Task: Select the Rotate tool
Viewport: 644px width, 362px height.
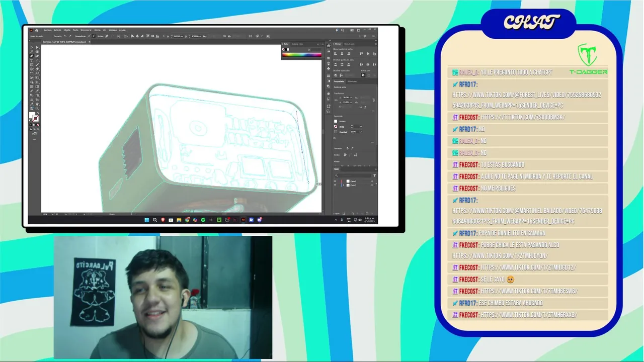Action: pyautogui.click(x=32, y=73)
